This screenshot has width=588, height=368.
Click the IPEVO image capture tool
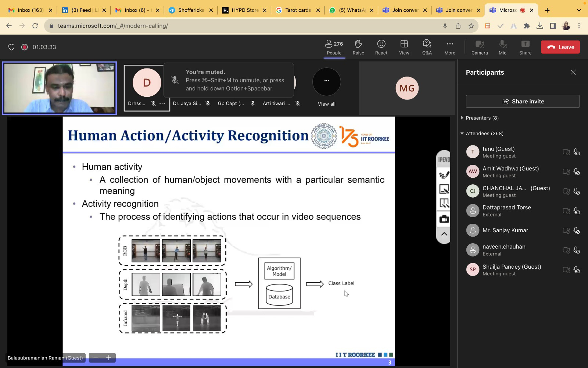(x=444, y=189)
